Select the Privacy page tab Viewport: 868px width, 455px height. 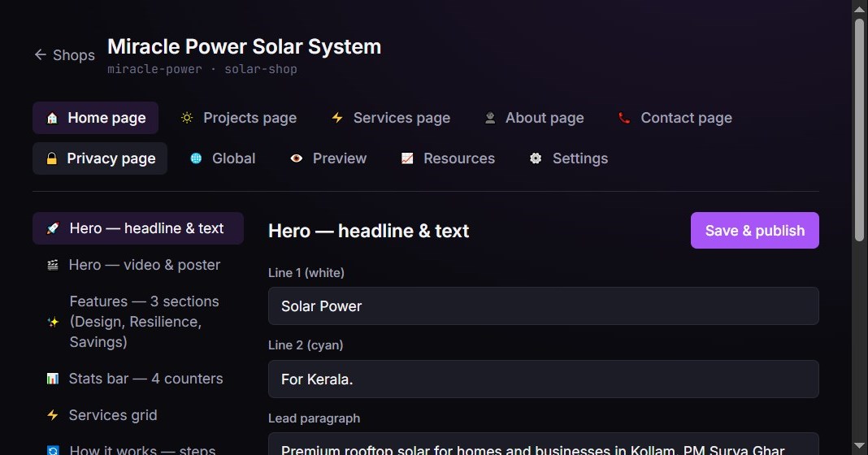pos(100,159)
